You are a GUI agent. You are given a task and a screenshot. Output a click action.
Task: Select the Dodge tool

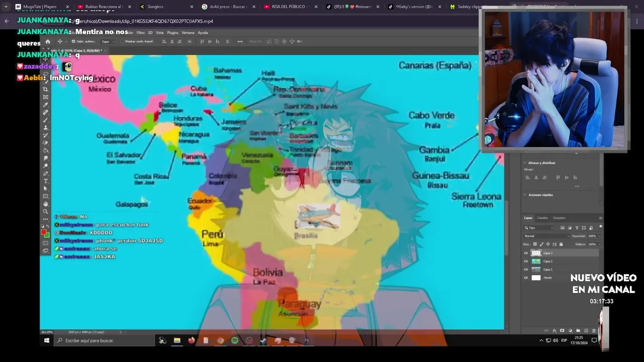(45, 165)
